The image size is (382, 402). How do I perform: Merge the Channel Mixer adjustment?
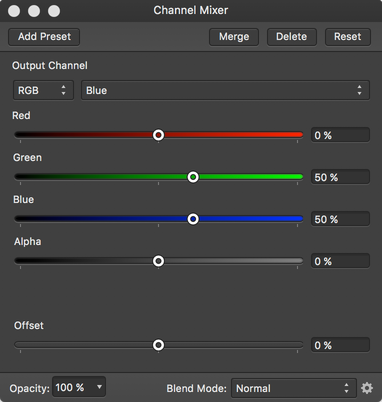(x=234, y=37)
